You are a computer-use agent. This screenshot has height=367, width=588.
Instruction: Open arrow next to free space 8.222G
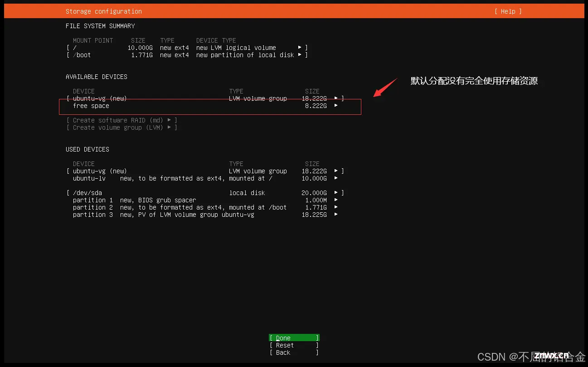point(336,106)
